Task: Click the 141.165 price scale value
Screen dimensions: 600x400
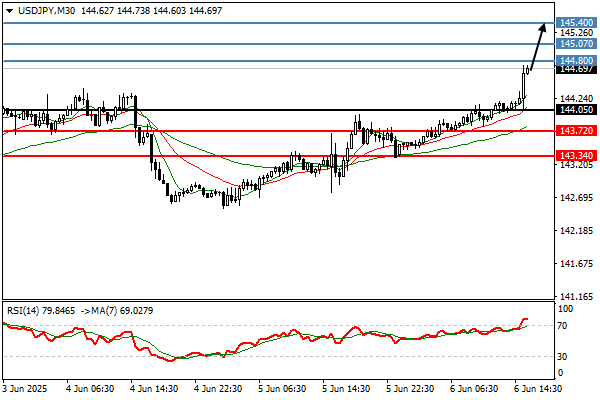Action: coord(576,297)
